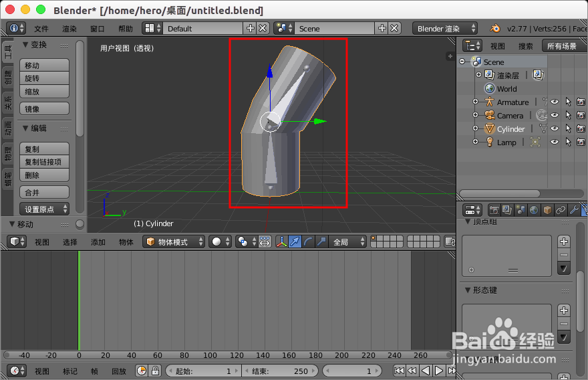Collapse the 移动 operator panel
The width and height of the screenshot is (588, 380).
(13, 224)
